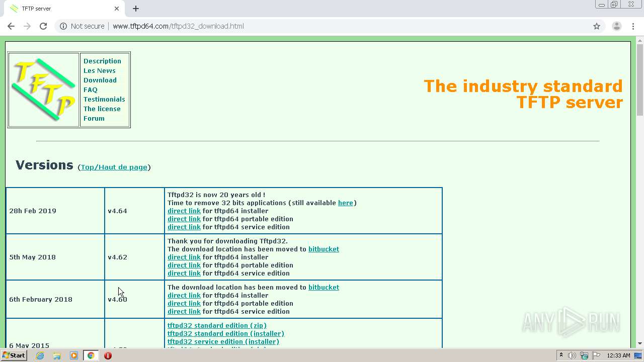
Task: Click the Versions heading
Action: (x=44, y=165)
